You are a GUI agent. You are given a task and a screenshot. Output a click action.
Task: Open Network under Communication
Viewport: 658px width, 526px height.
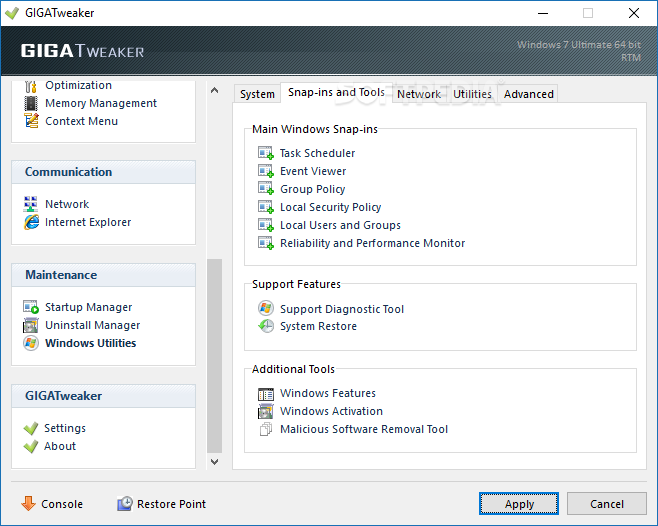click(x=67, y=204)
